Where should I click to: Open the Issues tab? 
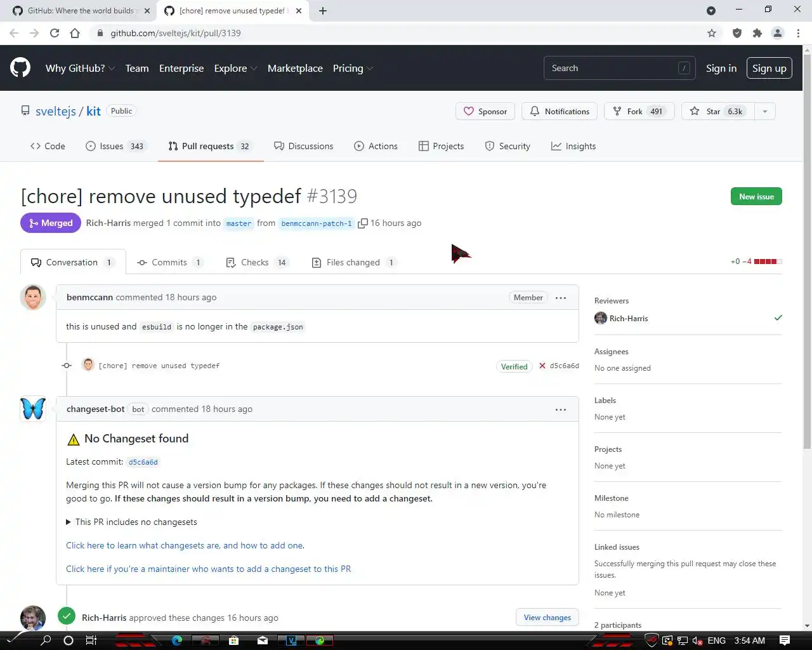click(115, 146)
